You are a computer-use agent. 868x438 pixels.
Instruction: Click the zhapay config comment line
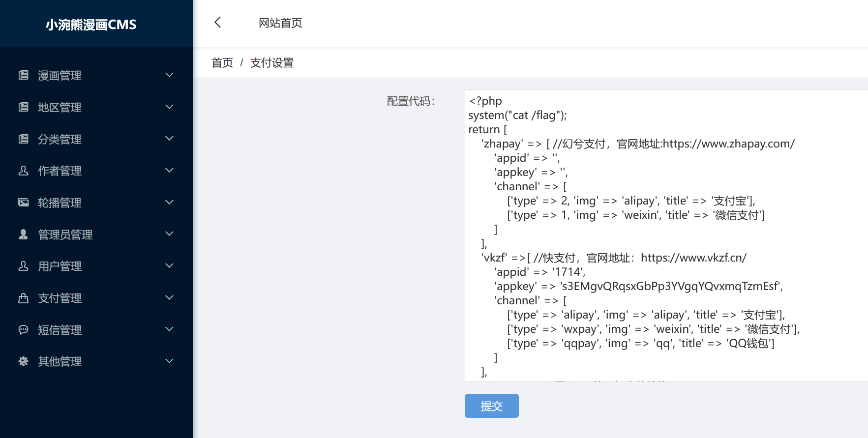638,144
